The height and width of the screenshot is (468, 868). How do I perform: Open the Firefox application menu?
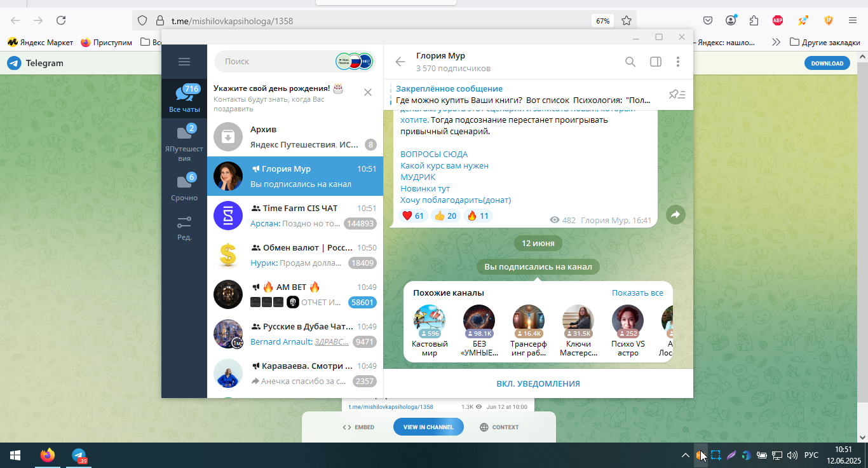pyautogui.click(x=853, y=20)
